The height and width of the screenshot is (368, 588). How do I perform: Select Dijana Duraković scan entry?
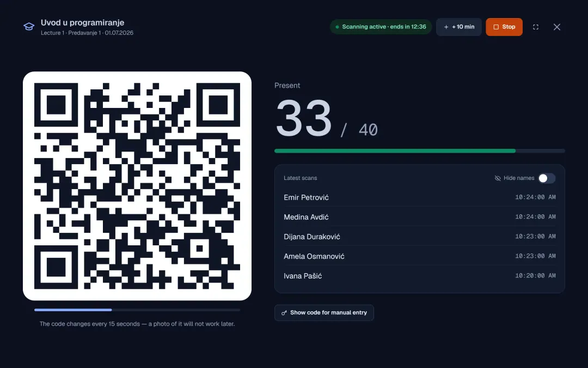pyautogui.click(x=420, y=236)
